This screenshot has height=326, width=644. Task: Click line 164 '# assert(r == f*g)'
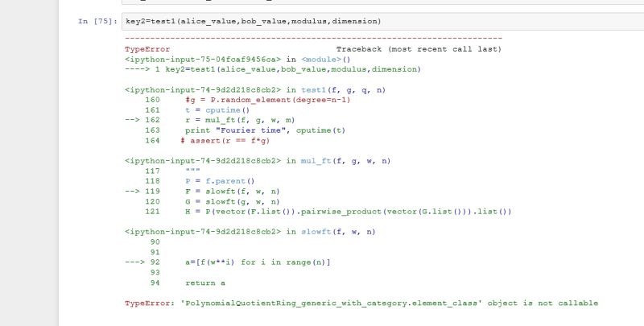pos(208,141)
